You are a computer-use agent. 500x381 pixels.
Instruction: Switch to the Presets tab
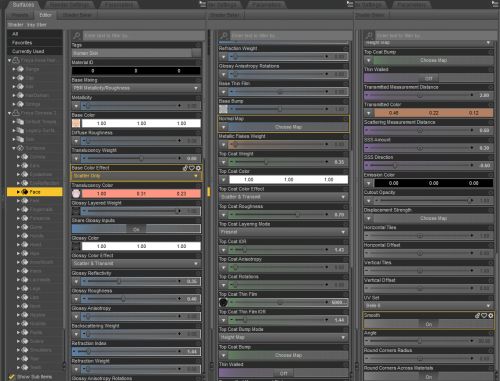20,15
